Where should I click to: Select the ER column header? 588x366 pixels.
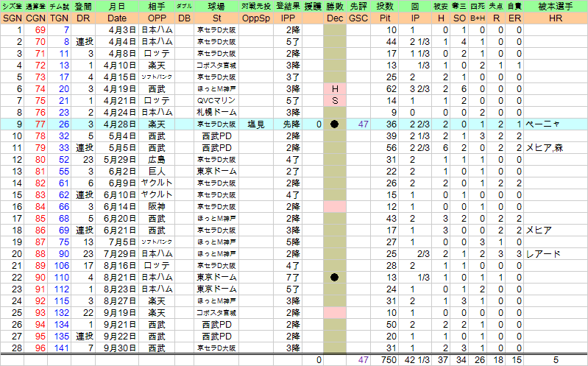pyautogui.click(x=514, y=18)
